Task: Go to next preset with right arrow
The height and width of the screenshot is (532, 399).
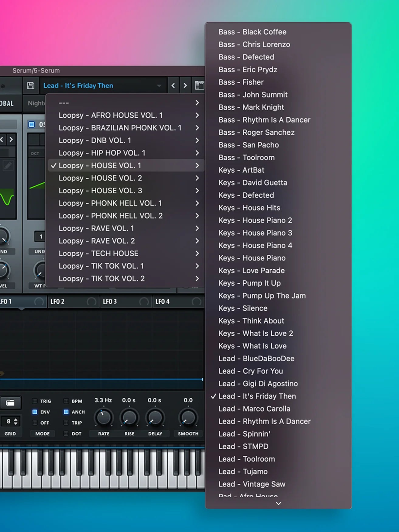Action: [x=185, y=86]
